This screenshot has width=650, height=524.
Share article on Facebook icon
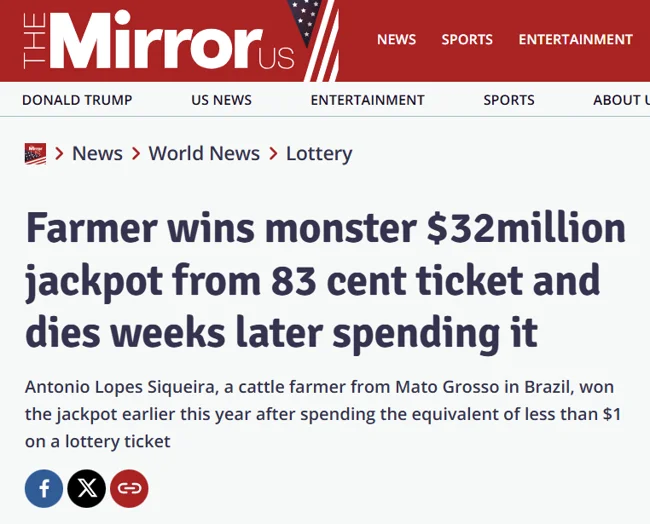(44, 488)
